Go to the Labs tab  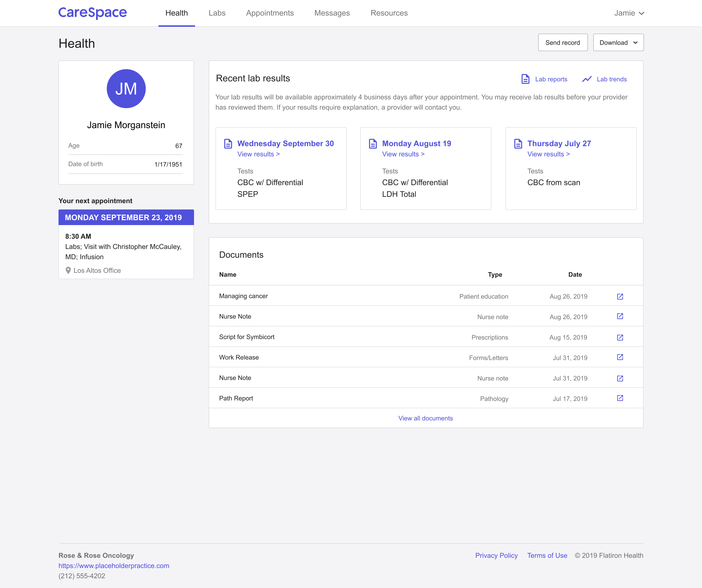point(217,13)
